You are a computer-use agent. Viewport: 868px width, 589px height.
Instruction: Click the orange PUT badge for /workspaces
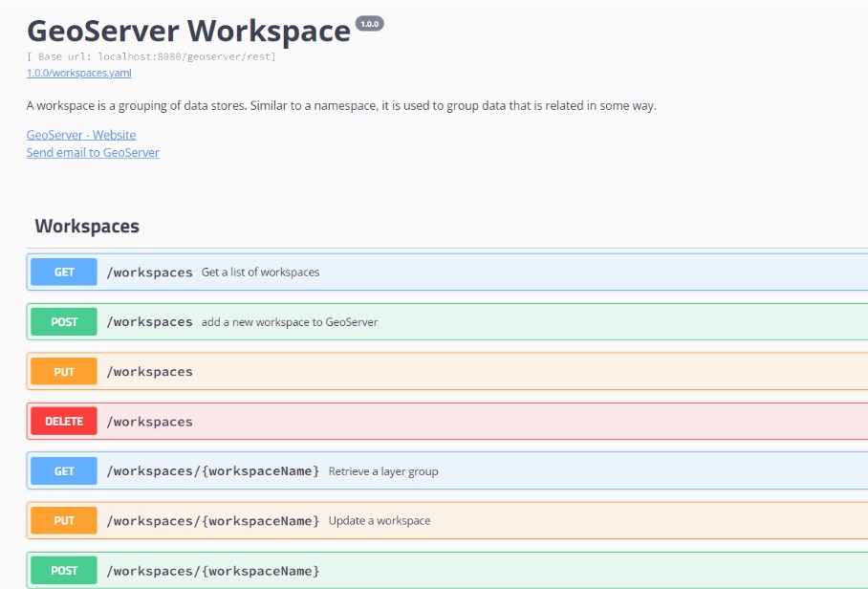point(64,372)
